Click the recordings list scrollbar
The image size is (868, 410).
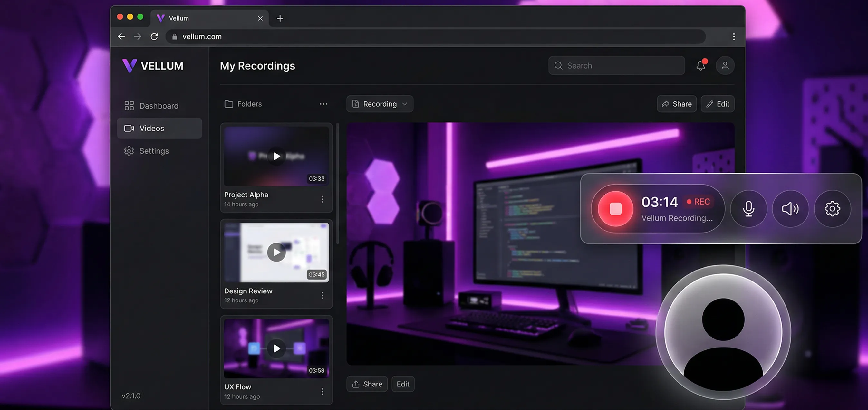(x=338, y=183)
